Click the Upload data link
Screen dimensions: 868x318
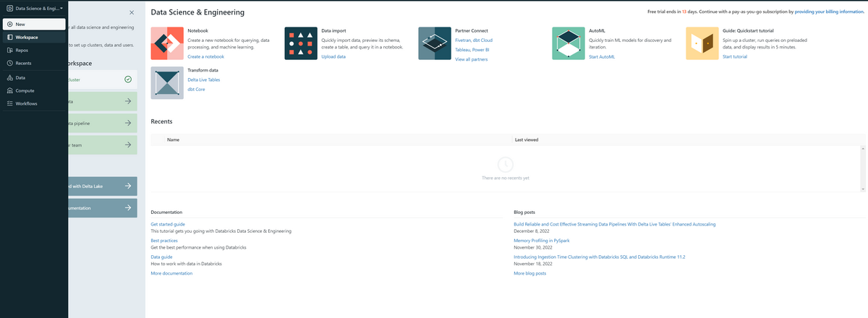coord(333,56)
